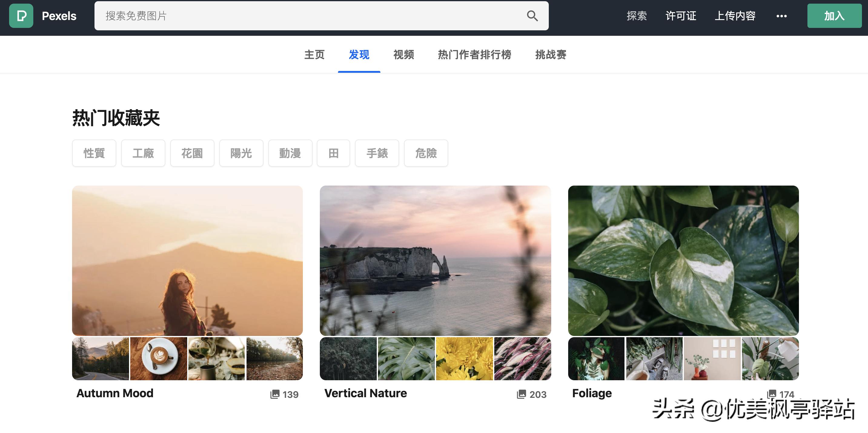The width and height of the screenshot is (868, 433).
Task: Select the 花園 tag chip
Action: [x=192, y=153]
